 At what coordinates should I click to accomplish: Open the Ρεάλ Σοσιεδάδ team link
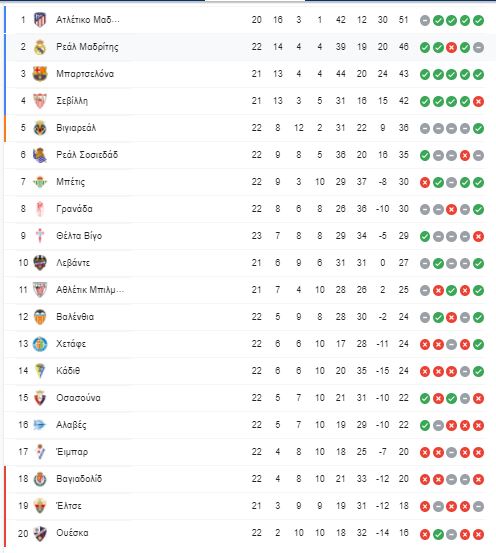coord(87,155)
